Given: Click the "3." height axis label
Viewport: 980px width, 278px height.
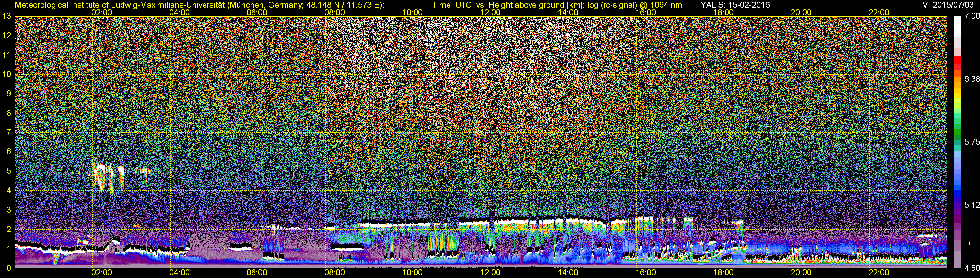Looking at the screenshot, I should (9, 210).
